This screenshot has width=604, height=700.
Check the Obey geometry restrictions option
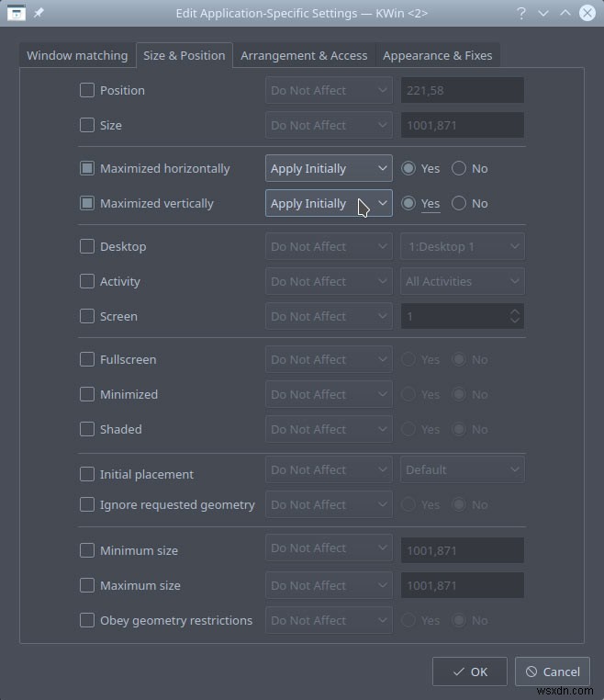click(x=87, y=620)
